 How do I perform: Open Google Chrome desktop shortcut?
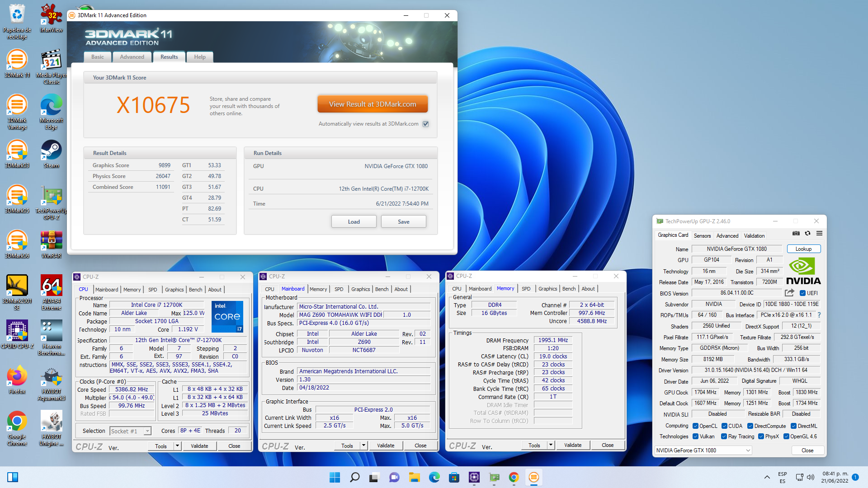pyautogui.click(x=17, y=428)
